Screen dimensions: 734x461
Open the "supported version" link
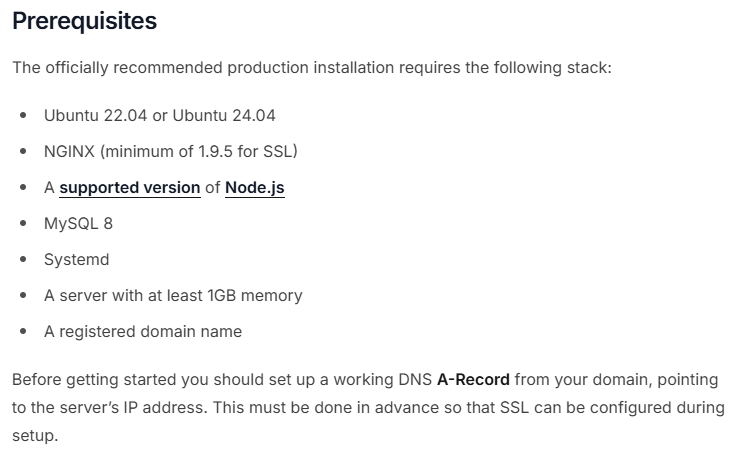(129, 187)
